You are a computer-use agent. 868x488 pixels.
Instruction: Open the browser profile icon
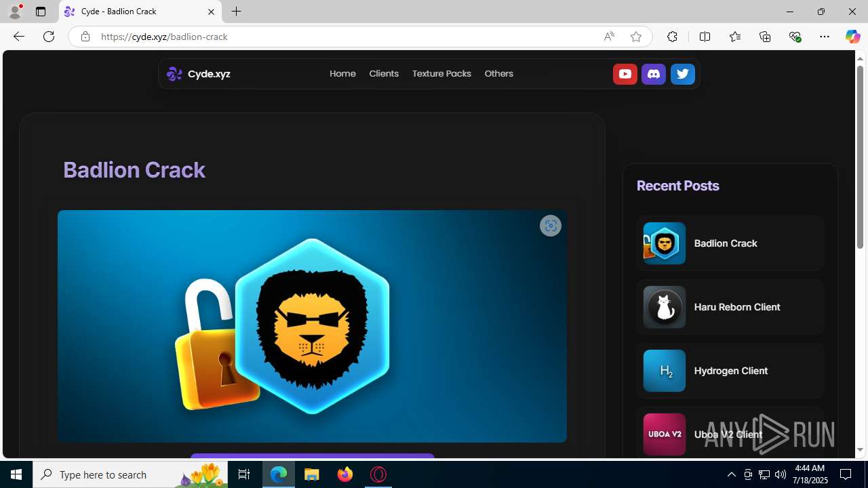point(15,12)
